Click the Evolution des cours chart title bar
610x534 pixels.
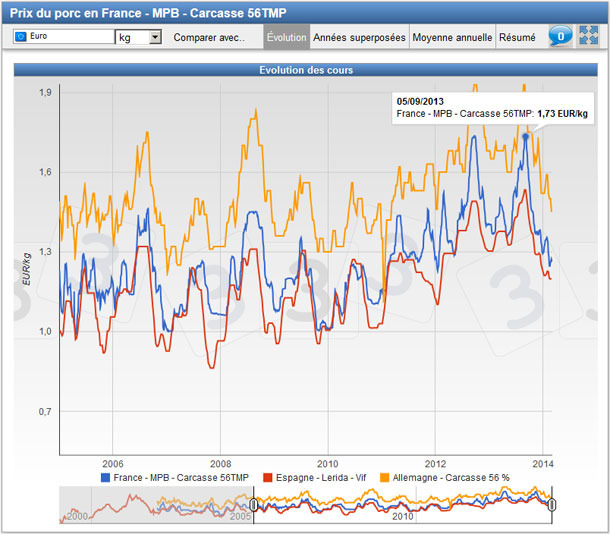305,70
